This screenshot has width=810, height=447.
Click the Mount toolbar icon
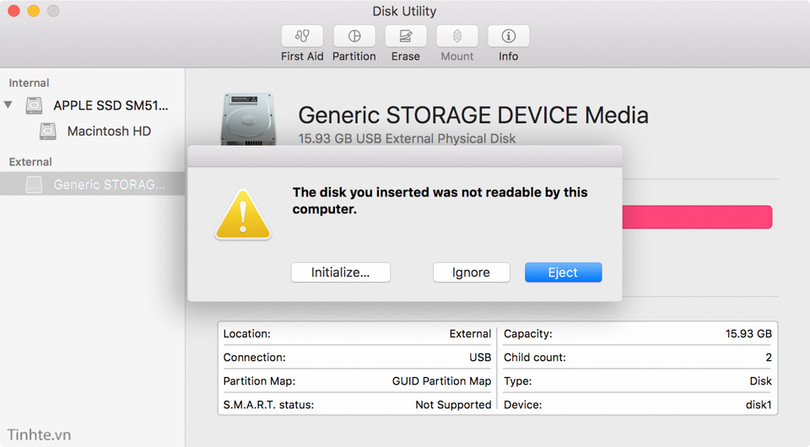457,36
